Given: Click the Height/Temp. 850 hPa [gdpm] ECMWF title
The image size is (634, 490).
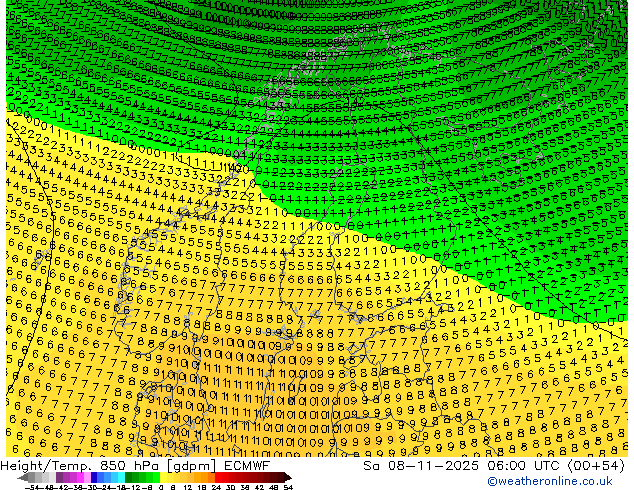Looking at the screenshot, I should tap(135, 466).
